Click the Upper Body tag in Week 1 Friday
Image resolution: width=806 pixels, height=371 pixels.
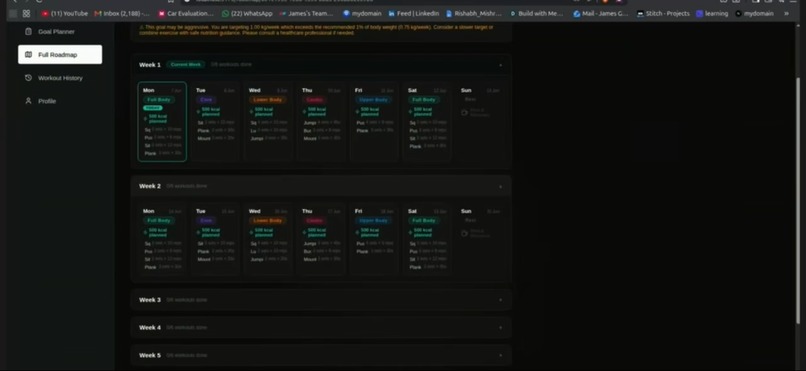374,100
